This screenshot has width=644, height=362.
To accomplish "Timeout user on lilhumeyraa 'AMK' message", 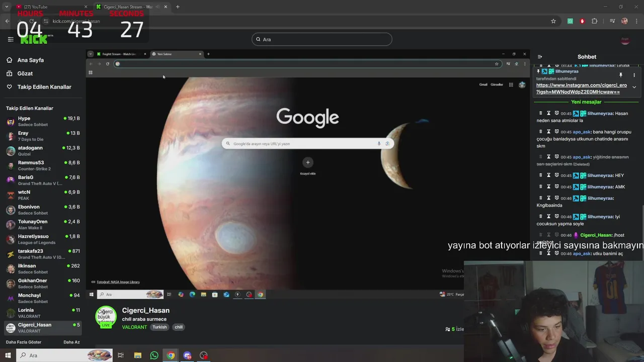I will point(549,187).
